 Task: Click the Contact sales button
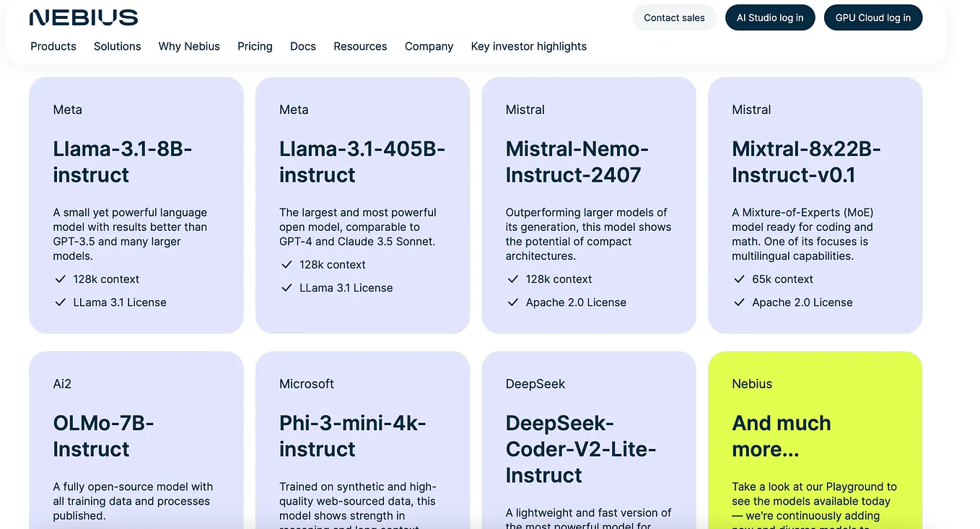tap(674, 18)
